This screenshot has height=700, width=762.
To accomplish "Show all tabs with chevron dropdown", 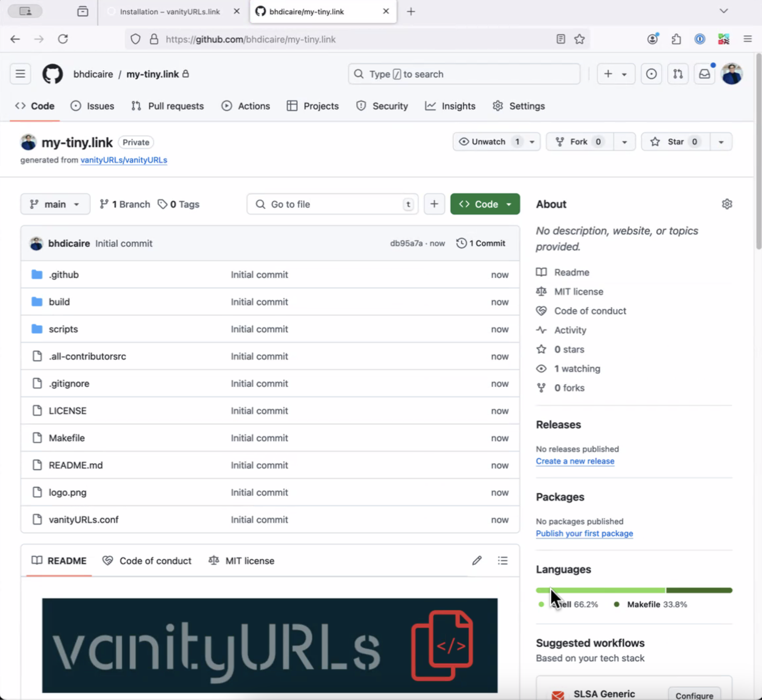I will pos(724,11).
